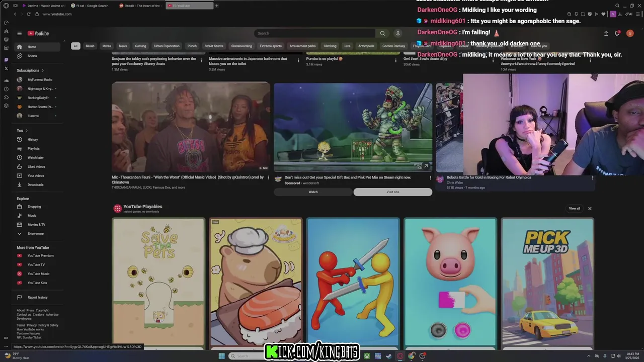Click the YouTube logo

38,34
